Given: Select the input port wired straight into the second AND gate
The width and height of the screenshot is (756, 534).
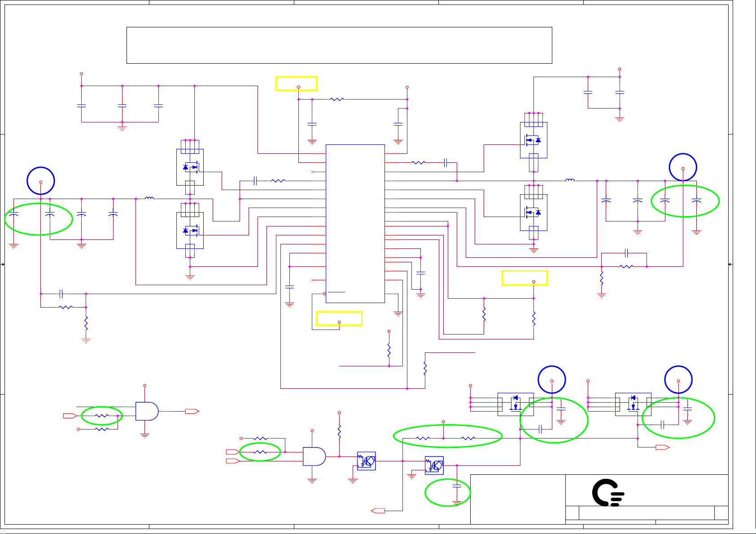Looking at the screenshot, I should [233, 461].
